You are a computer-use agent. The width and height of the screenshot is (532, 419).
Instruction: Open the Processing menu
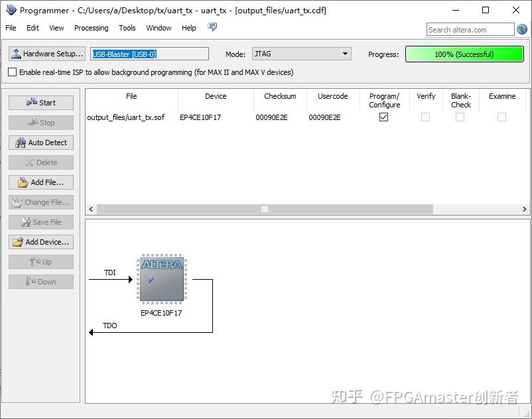[91, 28]
